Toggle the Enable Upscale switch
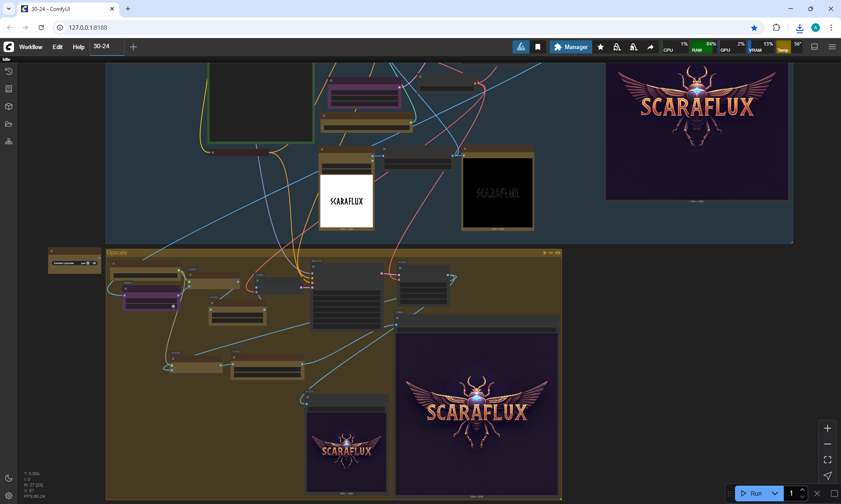The width and height of the screenshot is (841, 504). click(x=88, y=263)
